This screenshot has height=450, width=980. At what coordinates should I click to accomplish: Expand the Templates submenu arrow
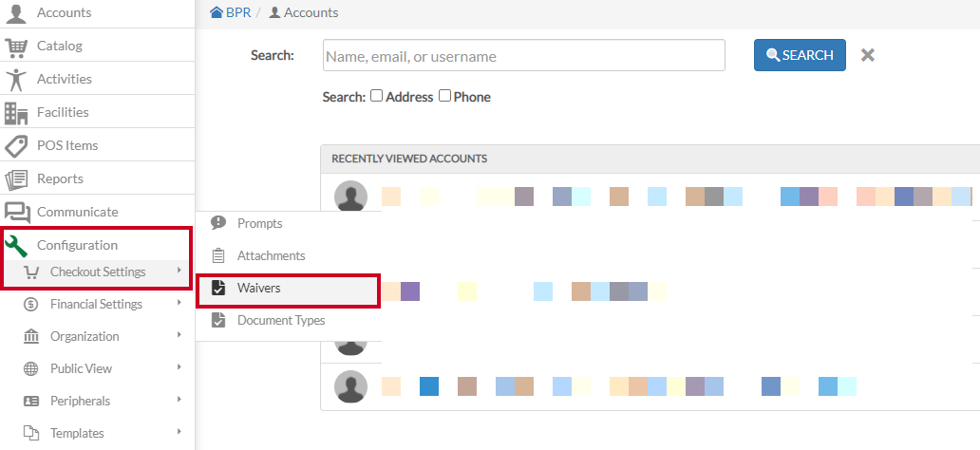pos(179,431)
